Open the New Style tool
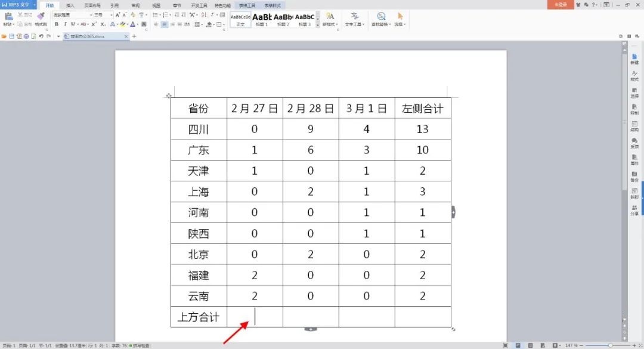Viewport: 644px width, 349px height. [330, 17]
